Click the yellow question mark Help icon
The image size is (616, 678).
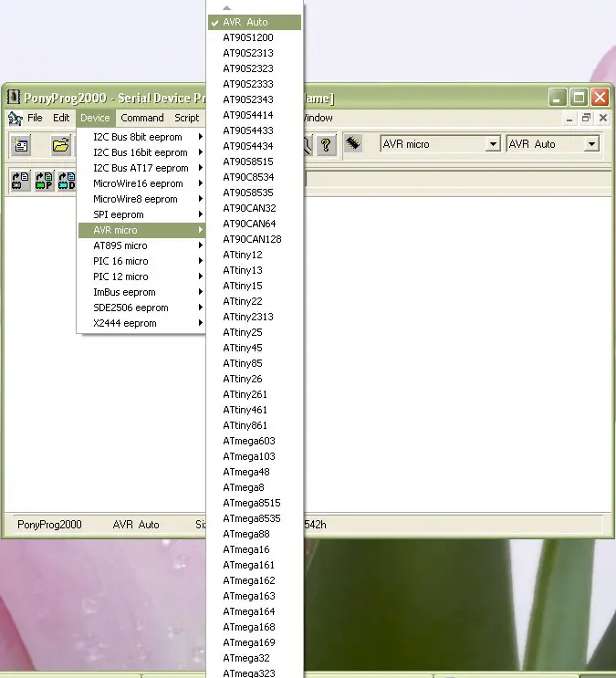[x=326, y=144]
